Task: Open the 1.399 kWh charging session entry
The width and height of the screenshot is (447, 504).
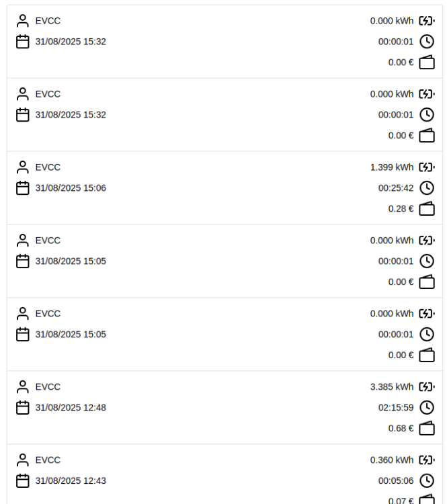Action: (x=225, y=188)
